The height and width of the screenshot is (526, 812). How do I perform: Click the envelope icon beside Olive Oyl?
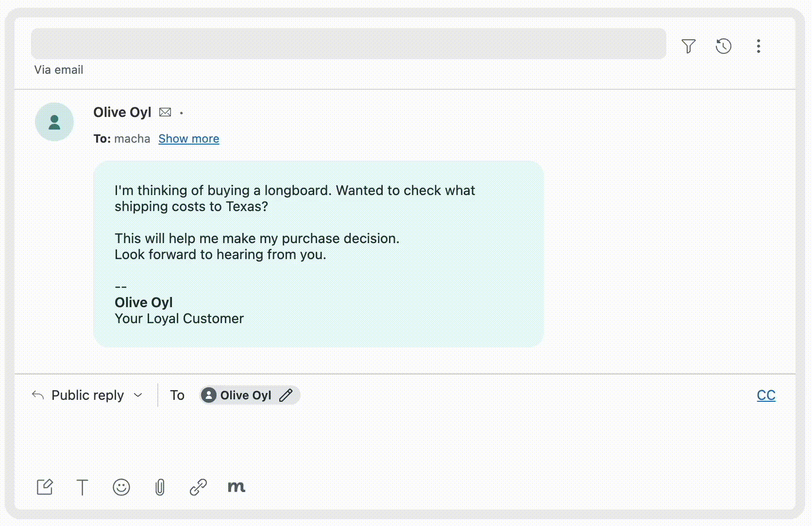click(165, 112)
